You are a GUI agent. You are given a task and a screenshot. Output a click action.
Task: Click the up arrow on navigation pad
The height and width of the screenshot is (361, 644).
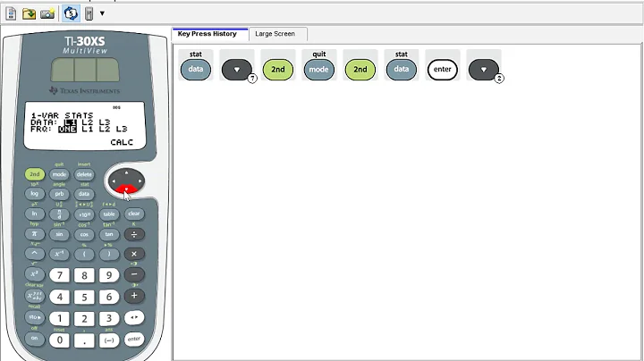[x=126, y=172]
